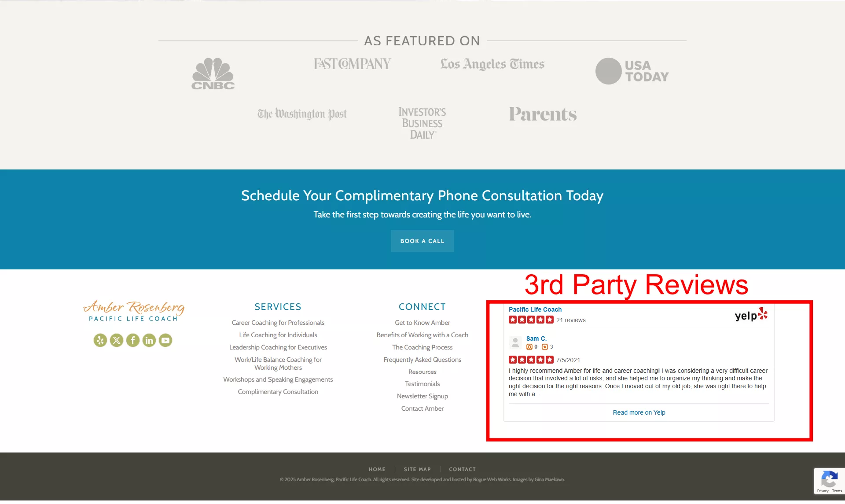Open the Read more on Yelp link
This screenshot has width=845, height=504.
click(639, 412)
